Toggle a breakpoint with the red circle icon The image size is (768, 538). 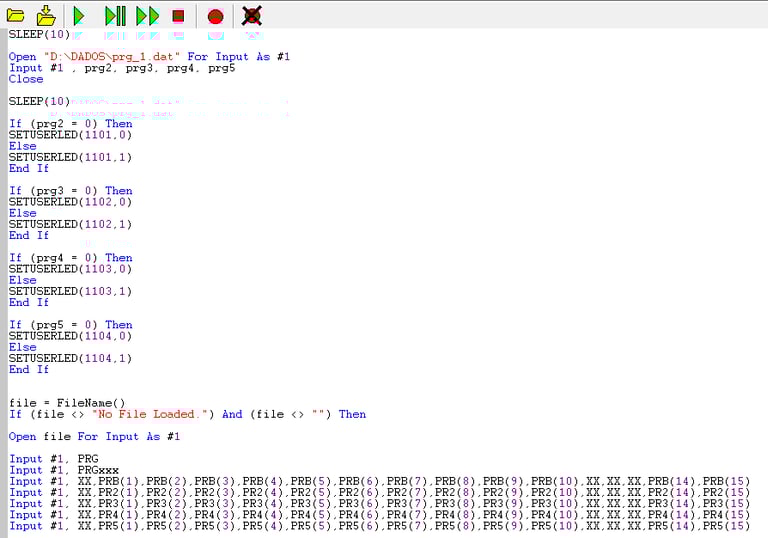(x=216, y=16)
